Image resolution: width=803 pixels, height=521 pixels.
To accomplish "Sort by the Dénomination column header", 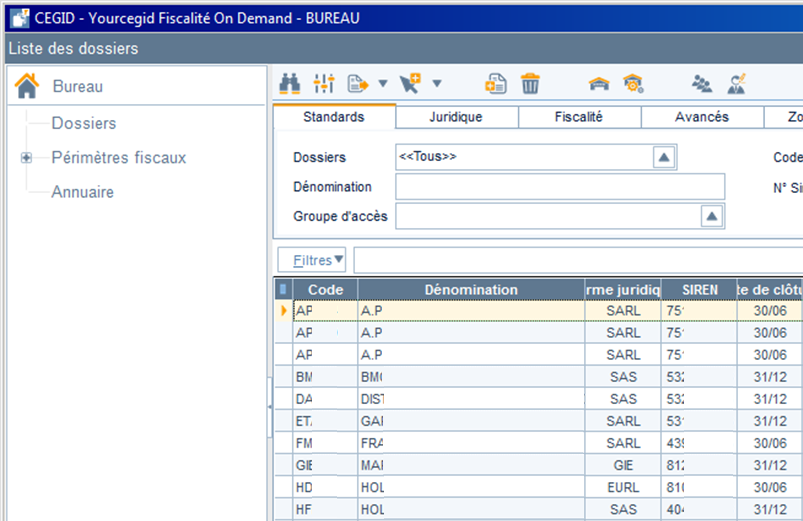I will coord(471,290).
